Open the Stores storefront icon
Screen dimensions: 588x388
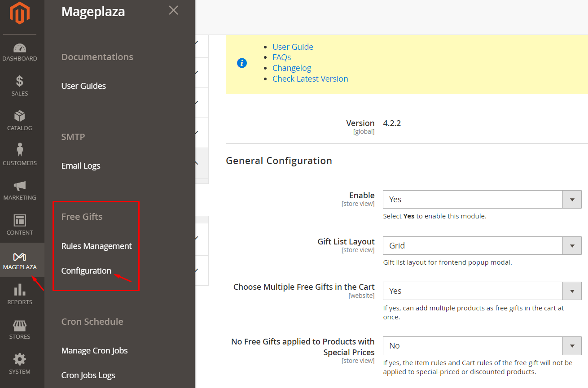[x=20, y=325]
